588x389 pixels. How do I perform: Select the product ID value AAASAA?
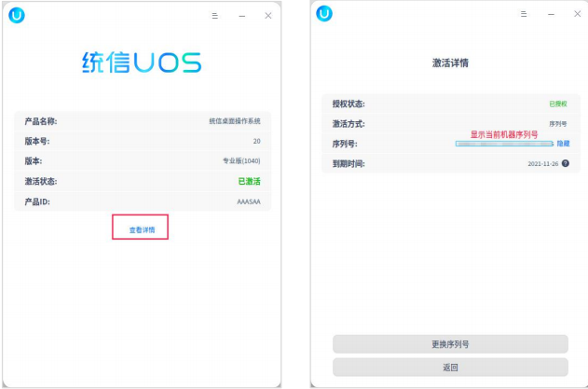click(249, 201)
